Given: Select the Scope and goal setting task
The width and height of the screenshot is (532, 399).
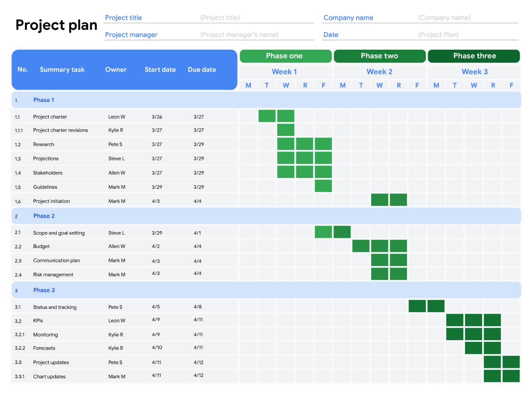Looking at the screenshot, I should click(59, 233).
